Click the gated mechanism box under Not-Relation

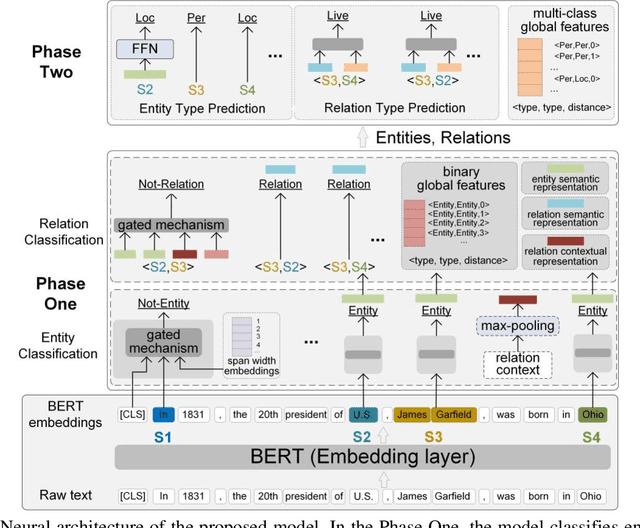[170, 225]
